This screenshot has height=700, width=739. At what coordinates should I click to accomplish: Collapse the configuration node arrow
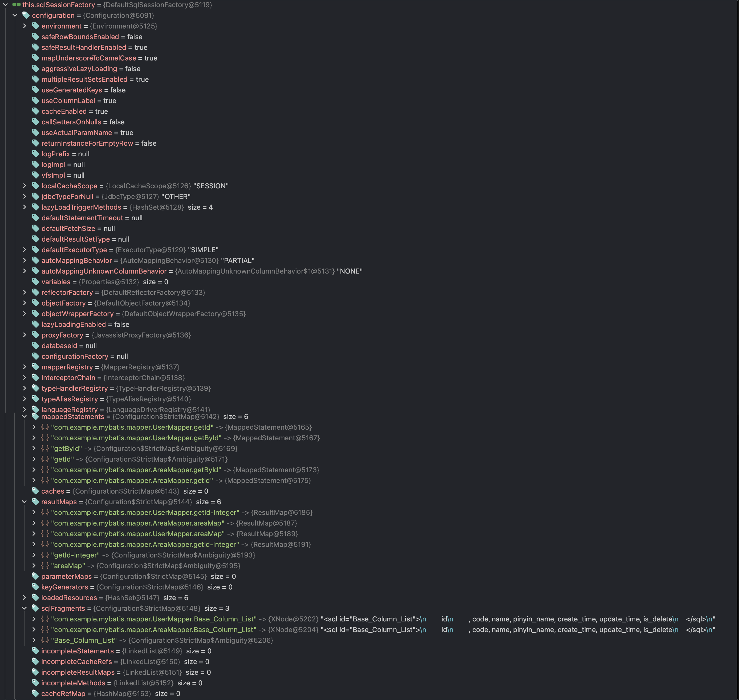[15, 15]
